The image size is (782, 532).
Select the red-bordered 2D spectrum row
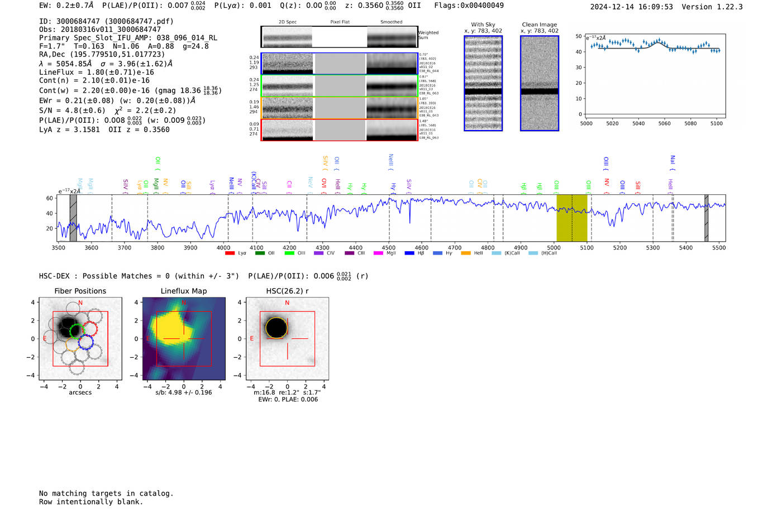pos(339,130)
